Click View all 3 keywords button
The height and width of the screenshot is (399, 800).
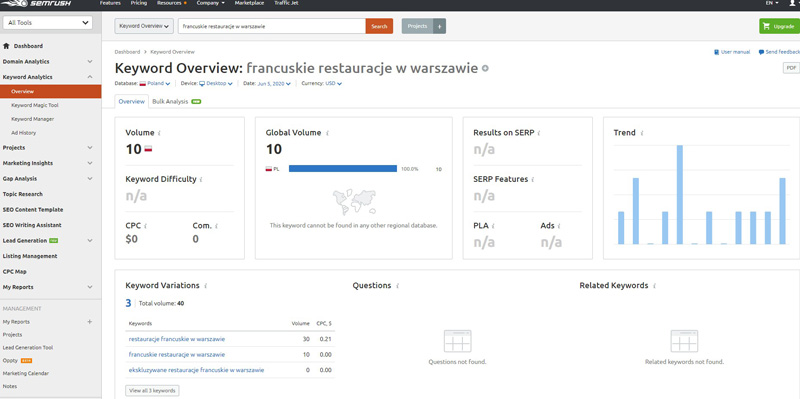click(x=152, y=391)
